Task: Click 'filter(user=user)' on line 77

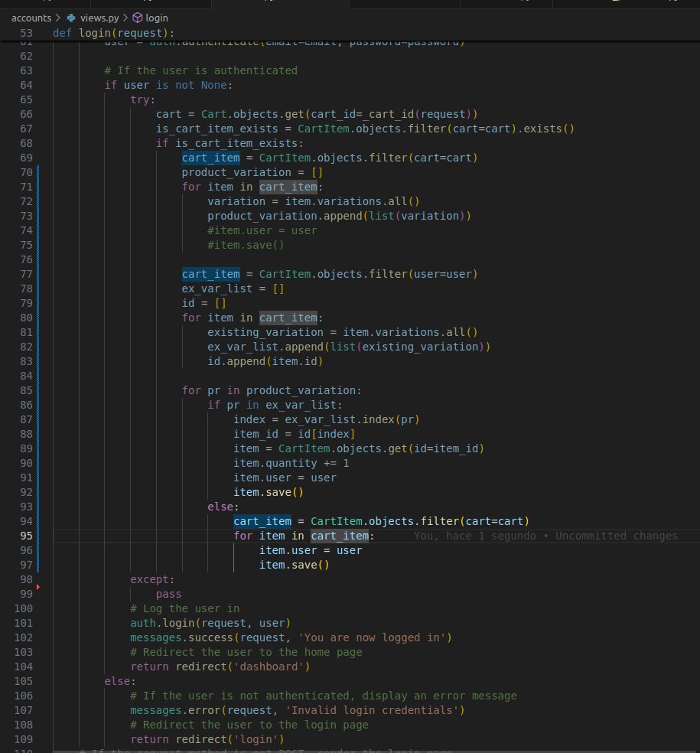Action: tap(423, 274)
